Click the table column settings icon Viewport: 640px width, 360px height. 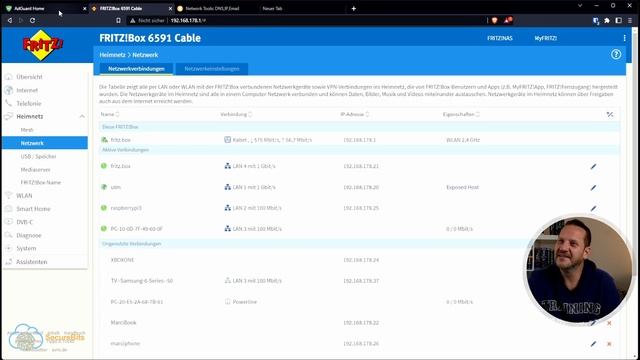[610, 114]
